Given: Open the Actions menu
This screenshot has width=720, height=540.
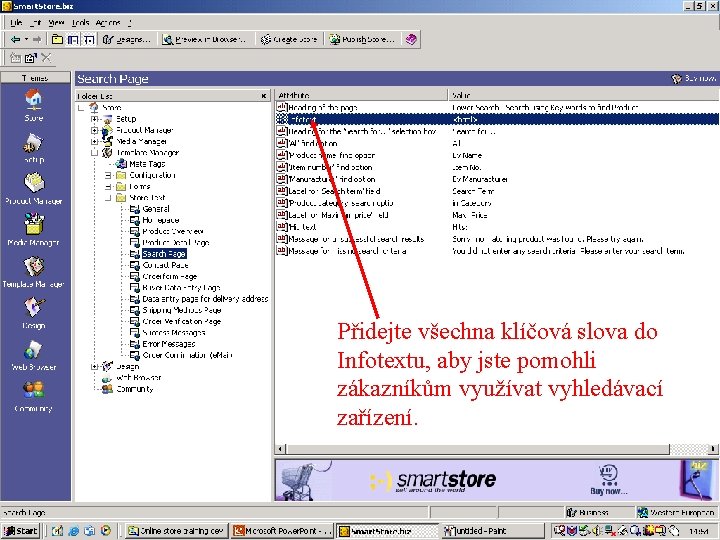Looking at the screenshot, I should tap(108, 22).
